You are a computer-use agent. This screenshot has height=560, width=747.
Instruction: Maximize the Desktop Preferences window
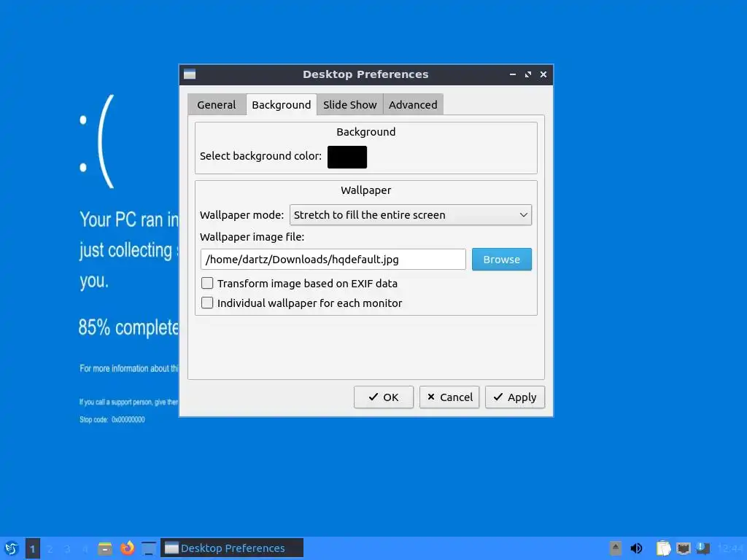click(528, 74)
